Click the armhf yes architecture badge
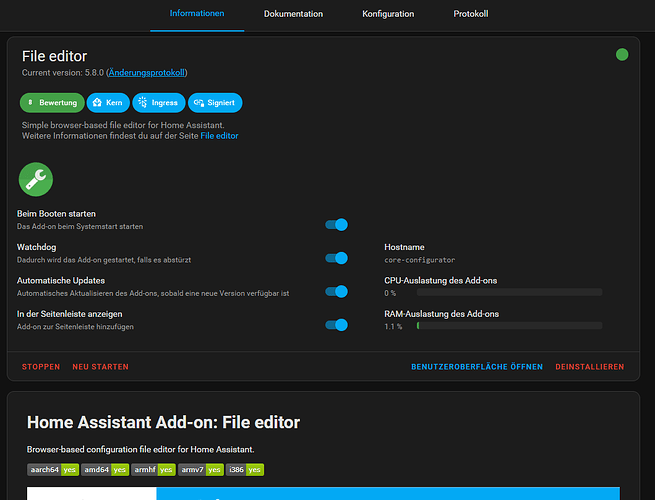The height and width of the screenshot is (500, 655). pos(153,470)
